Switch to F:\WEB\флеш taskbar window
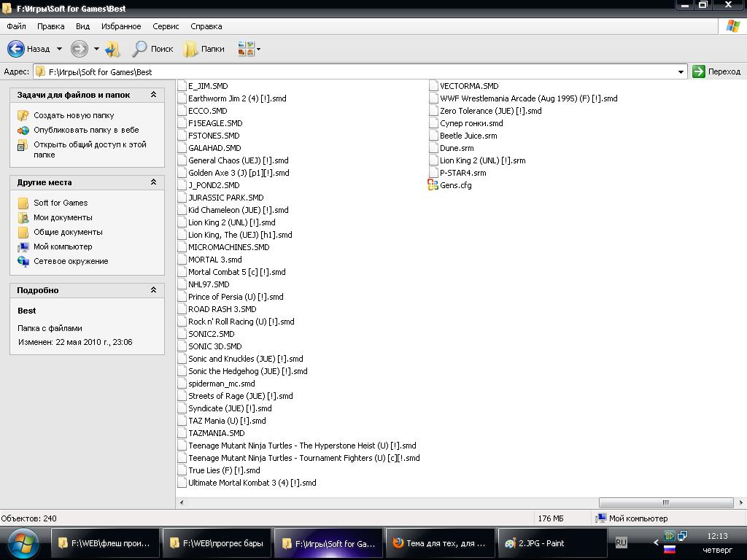747x560 pixels. point(105,542)
